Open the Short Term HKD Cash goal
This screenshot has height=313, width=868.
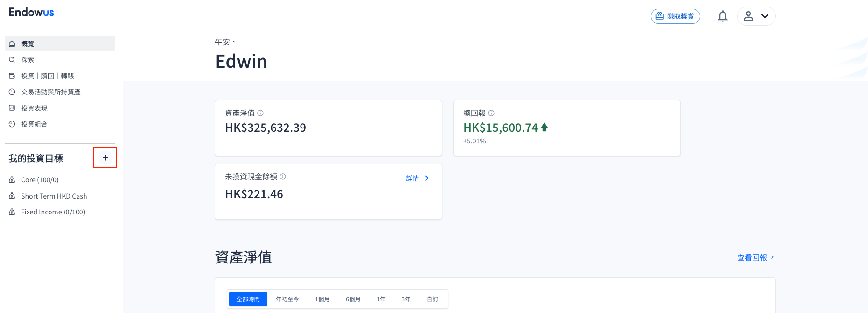click(54, 196)
